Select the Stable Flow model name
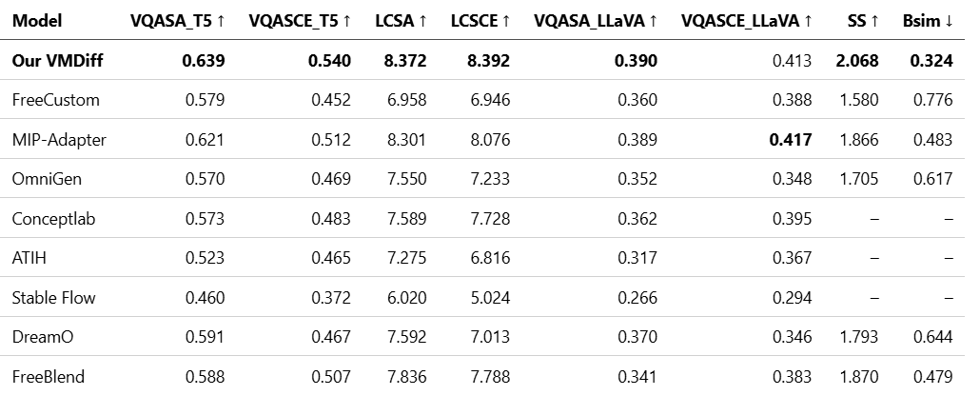 (53, 298)
